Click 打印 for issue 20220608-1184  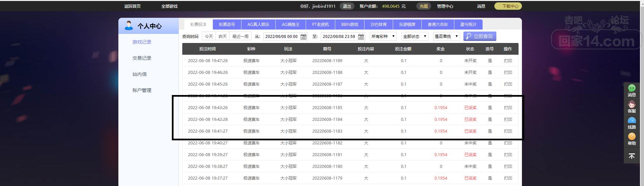508,120
